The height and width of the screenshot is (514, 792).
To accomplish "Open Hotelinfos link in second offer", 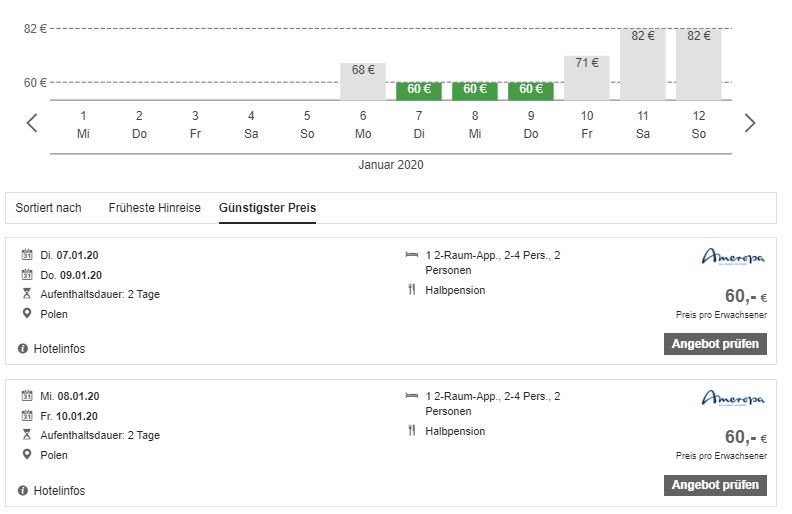I will (x=59, y=491).
